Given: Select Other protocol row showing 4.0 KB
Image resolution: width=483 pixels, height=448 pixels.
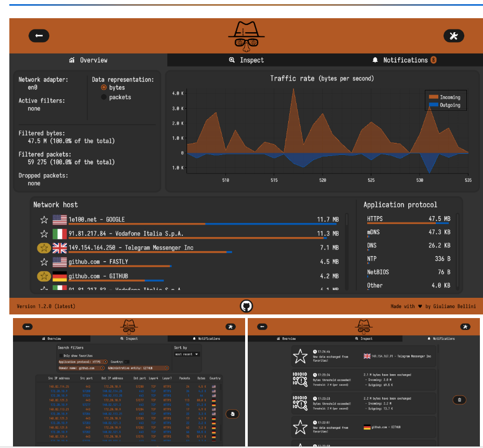Looking at the screenshot, I should [408, 286].
